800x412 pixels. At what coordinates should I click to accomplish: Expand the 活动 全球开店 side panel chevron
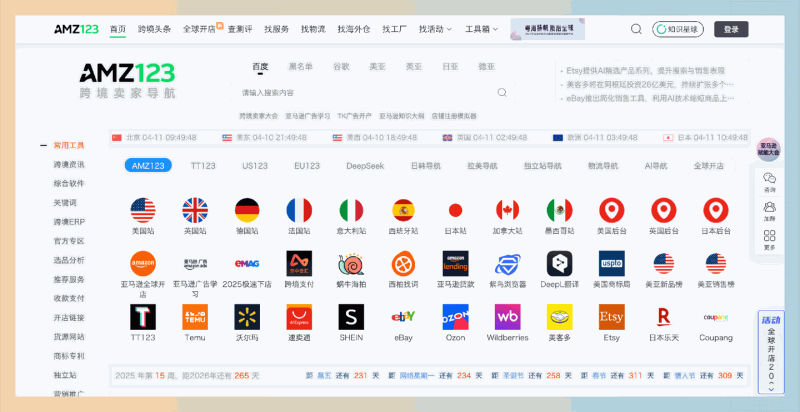tap(771, 389)
